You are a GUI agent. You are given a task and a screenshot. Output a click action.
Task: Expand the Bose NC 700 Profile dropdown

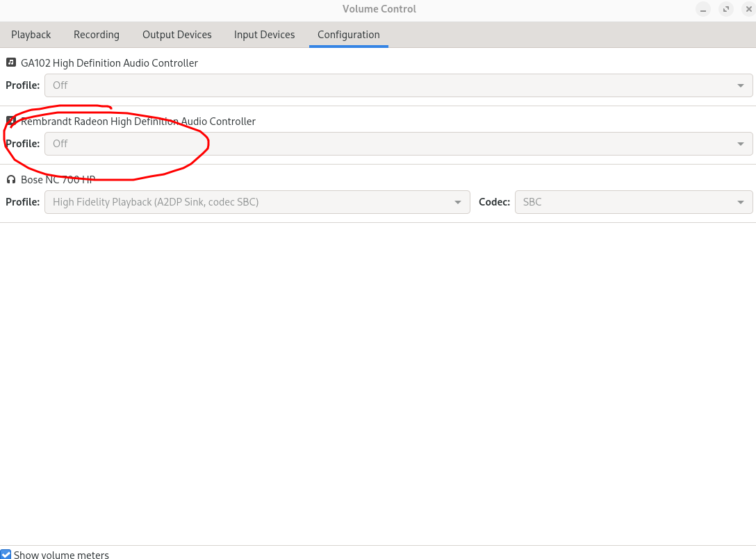[257, 202]
